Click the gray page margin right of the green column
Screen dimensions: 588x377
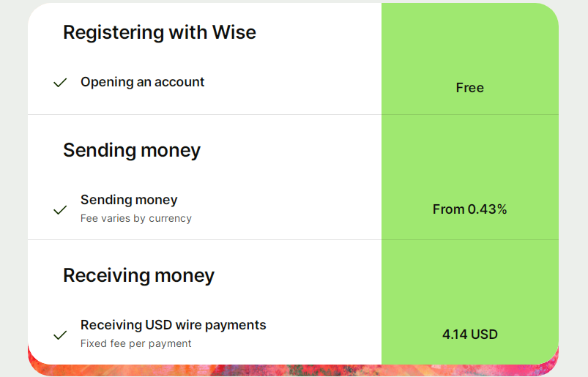point(573,183)
